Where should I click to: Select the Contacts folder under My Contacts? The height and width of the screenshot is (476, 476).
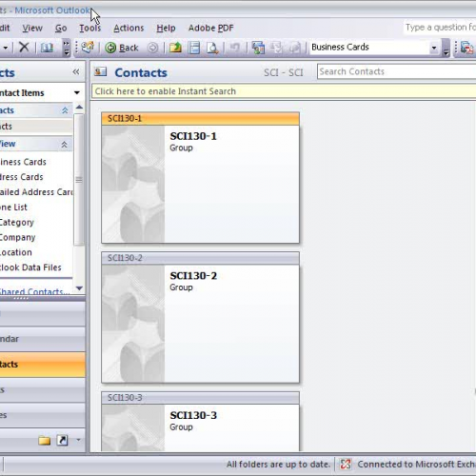pyautogui.click(x=36, y=127)
